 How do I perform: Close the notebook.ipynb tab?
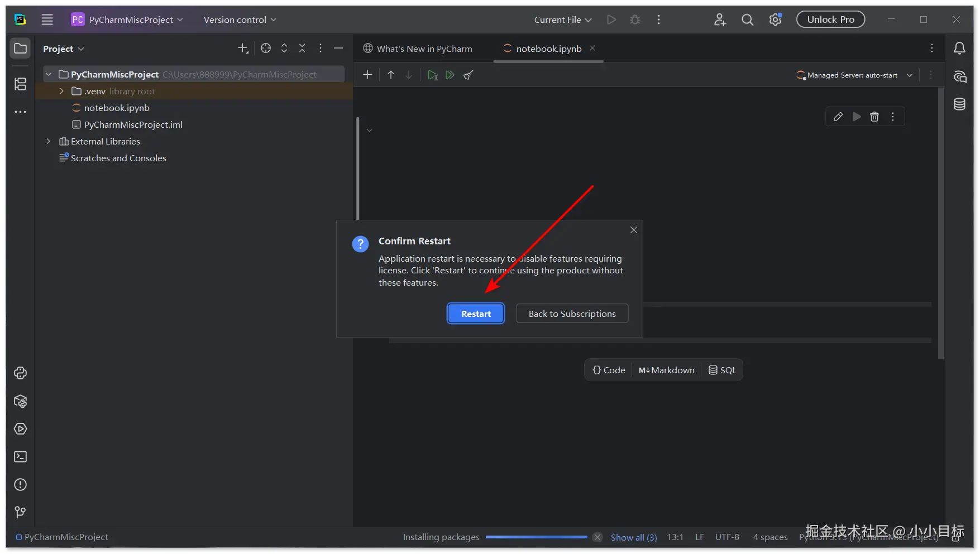[592, 49]
